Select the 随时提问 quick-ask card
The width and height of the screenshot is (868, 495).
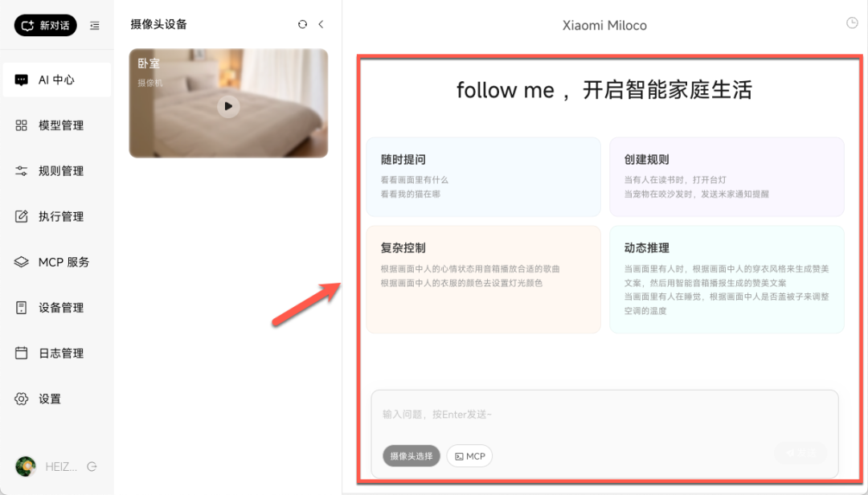click(x=483, y=177)
